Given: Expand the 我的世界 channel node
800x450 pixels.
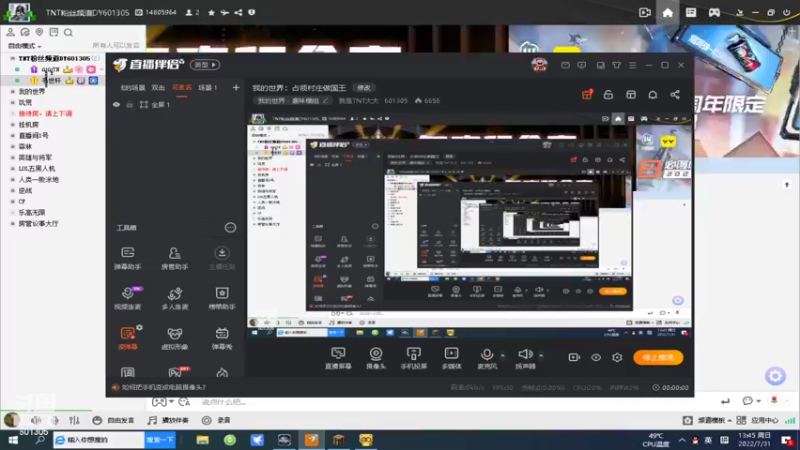Looking at the screenshot, I should pyautogui.click(x=13, y=91).
